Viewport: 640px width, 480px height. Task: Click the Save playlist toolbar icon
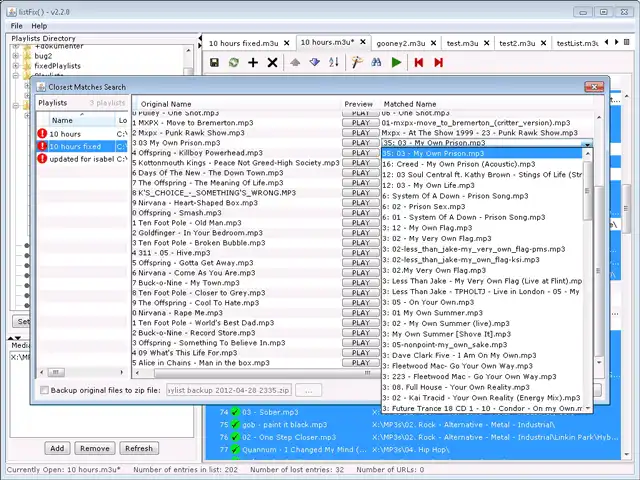[x=214, y=62]
